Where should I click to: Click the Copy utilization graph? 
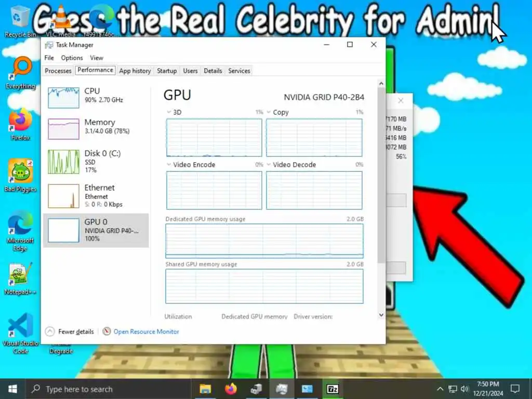(x=314, y=137)
